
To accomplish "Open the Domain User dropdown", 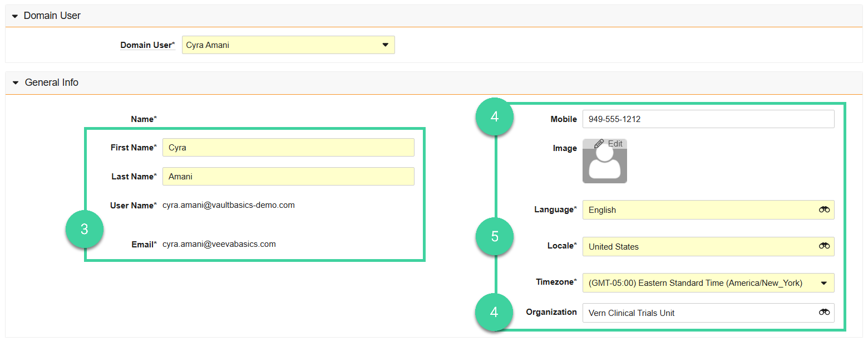I will coord(288,45).
